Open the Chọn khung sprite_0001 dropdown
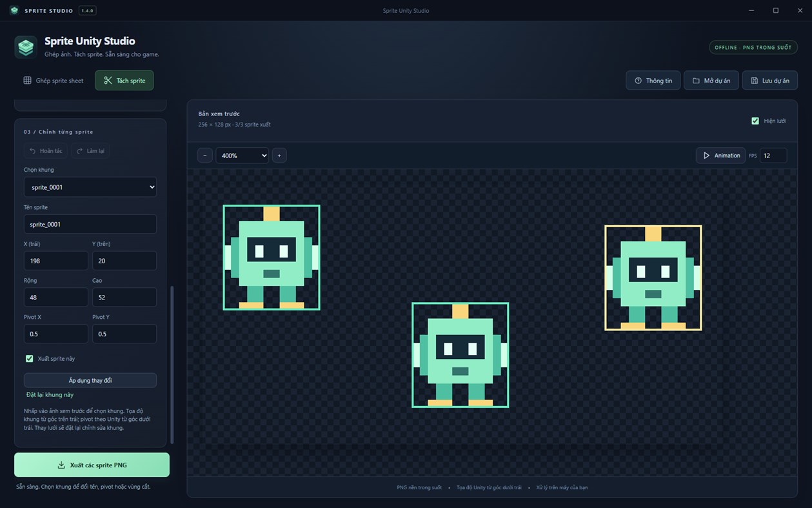 (x=90, y=187)
